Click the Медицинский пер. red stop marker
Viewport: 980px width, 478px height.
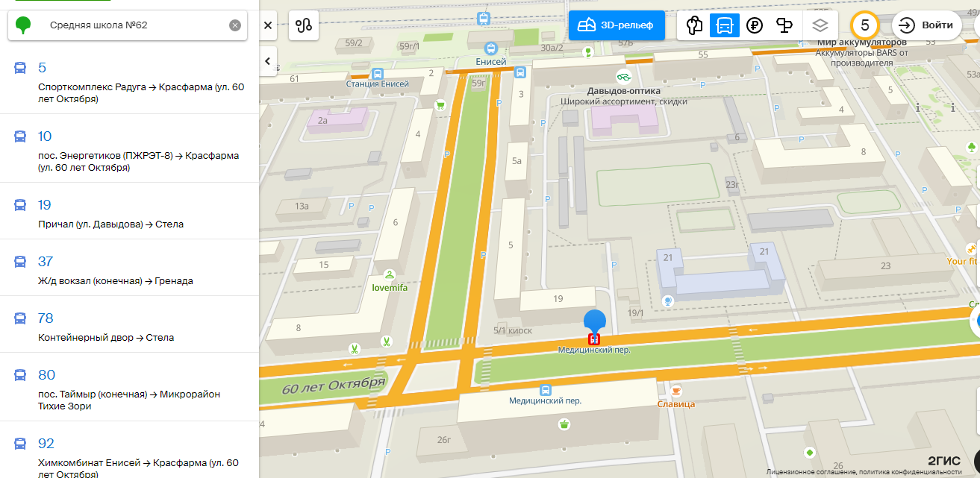pos(594,339)
